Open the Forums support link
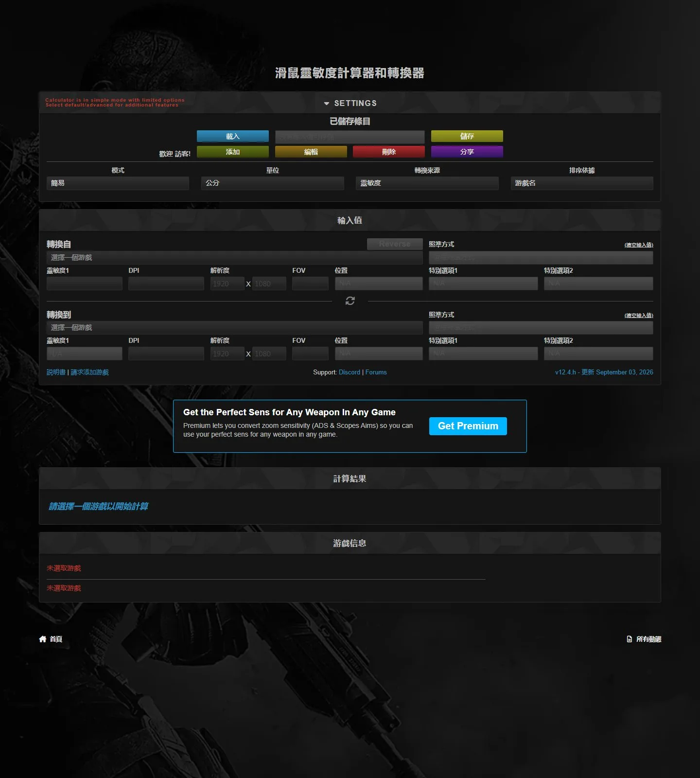The image size is (700, 778). 376,372
